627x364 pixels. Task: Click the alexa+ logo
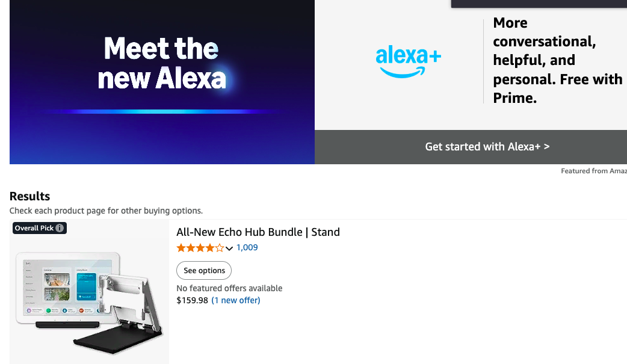[x=409, y=61]
